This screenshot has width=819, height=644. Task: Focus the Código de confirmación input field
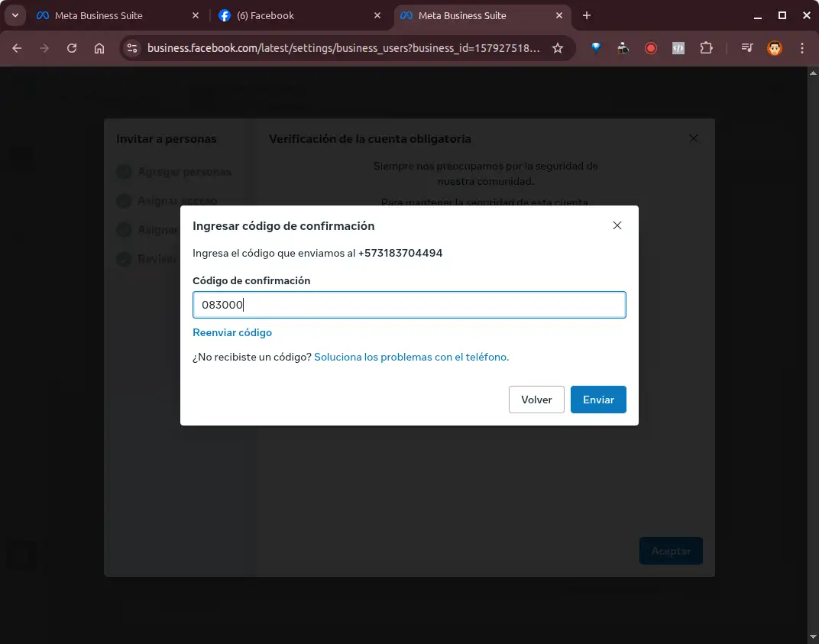(409, 305)
